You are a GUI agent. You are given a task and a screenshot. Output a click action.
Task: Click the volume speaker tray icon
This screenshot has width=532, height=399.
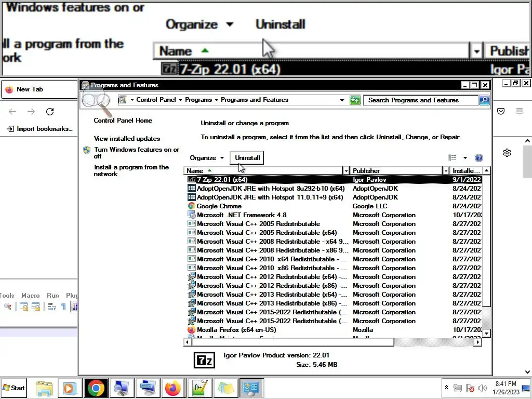[x=482, y=388]
